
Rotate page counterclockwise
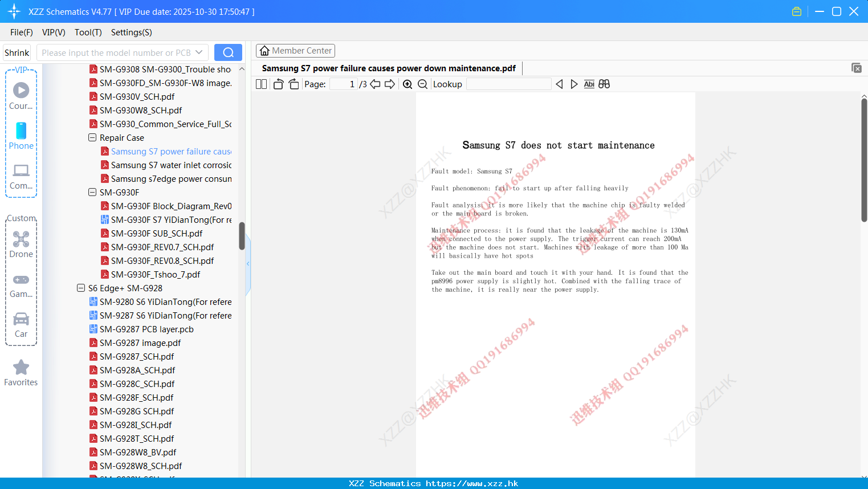(x=278, y=84)
